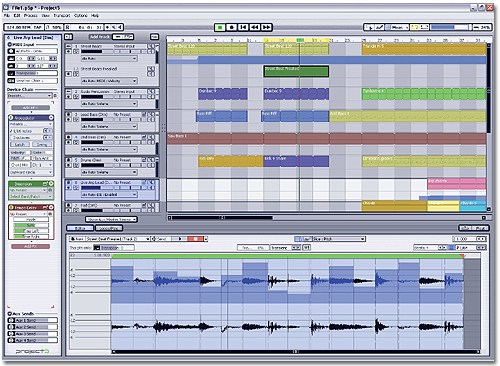Screen dimensions: 500x366
Task: Toggle the Aux 1 Send enable button
Action: point(11,320)
